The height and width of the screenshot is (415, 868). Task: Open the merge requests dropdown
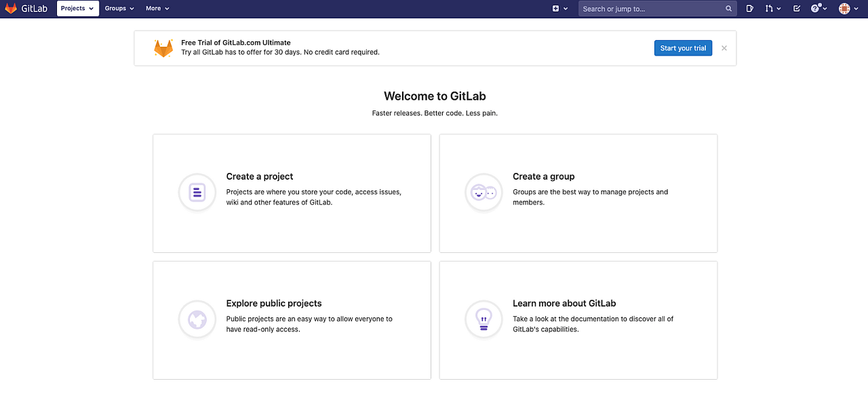pyautogui.click(x=773, y=9)
